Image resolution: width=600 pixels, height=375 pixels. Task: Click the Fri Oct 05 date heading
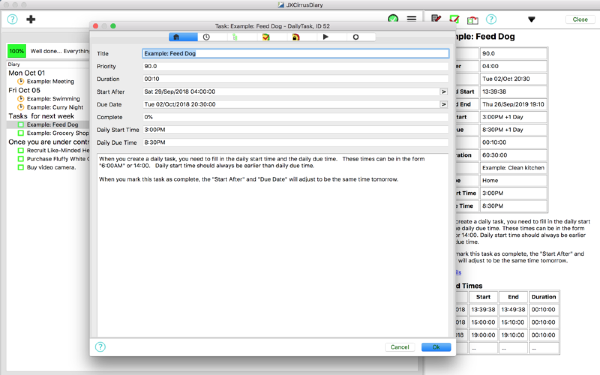[x=24, y=90]
